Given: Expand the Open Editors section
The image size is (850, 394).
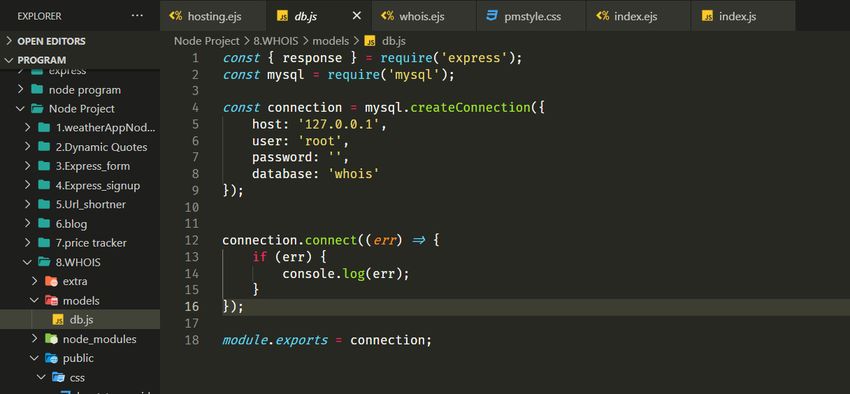Looking at the screenshot, I should 80,41.
